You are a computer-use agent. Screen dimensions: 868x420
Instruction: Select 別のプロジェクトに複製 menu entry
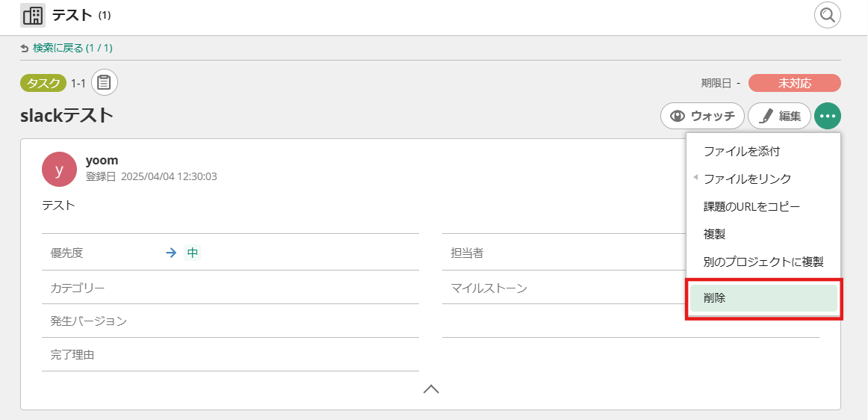pyautogui.click(x=763, y=262)
